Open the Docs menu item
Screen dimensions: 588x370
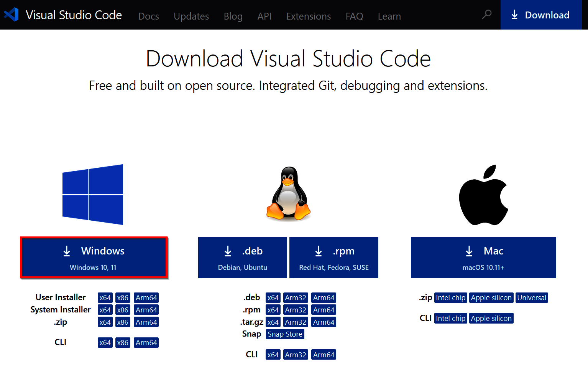[x=148, y=16]
